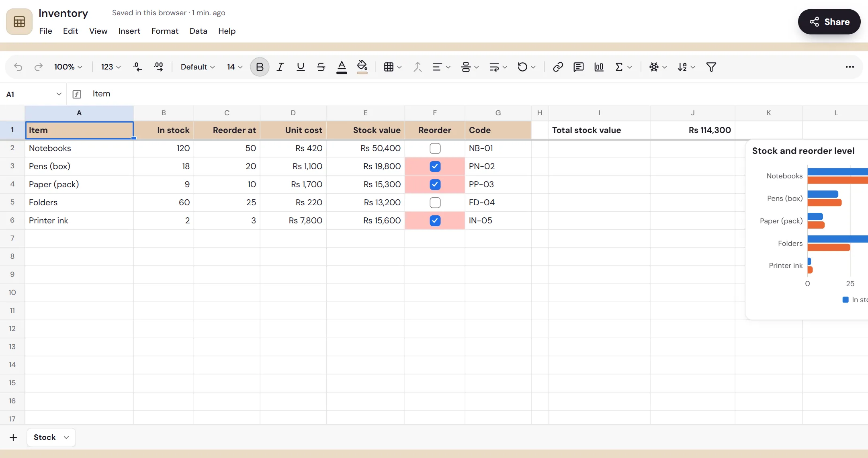The image size is (868, 458).
Task: Open the File menu
Action: click(45, 31)
